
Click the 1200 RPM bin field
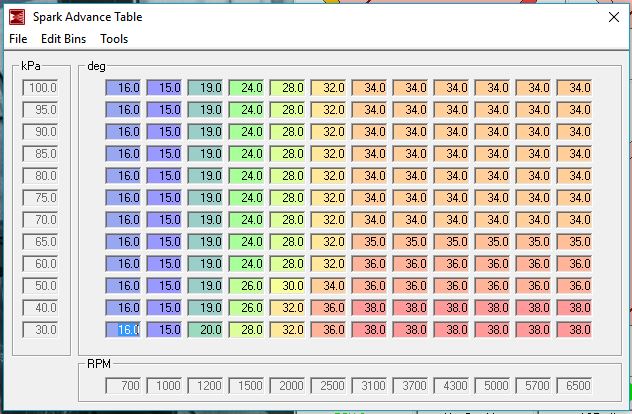[x=205, y=385]
